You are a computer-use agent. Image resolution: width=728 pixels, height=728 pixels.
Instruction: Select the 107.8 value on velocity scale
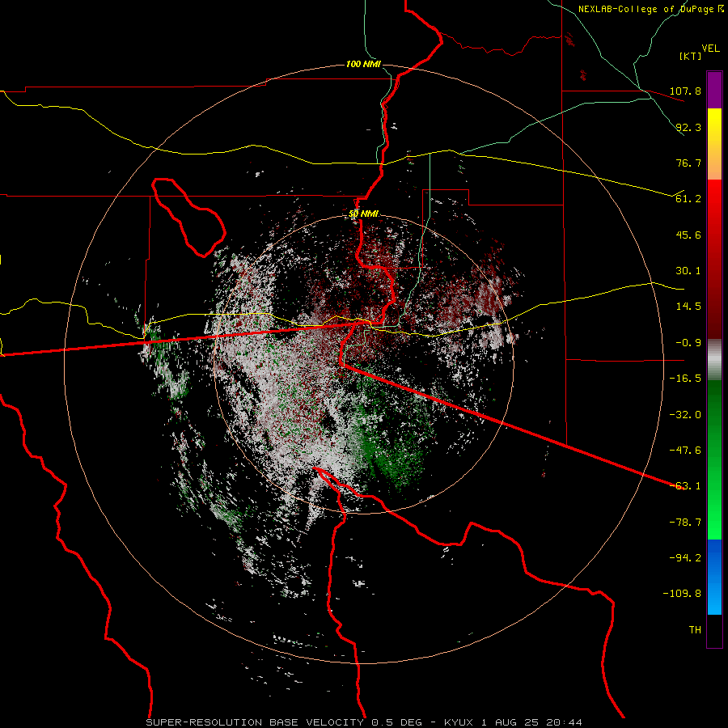[x=685, y=91]
